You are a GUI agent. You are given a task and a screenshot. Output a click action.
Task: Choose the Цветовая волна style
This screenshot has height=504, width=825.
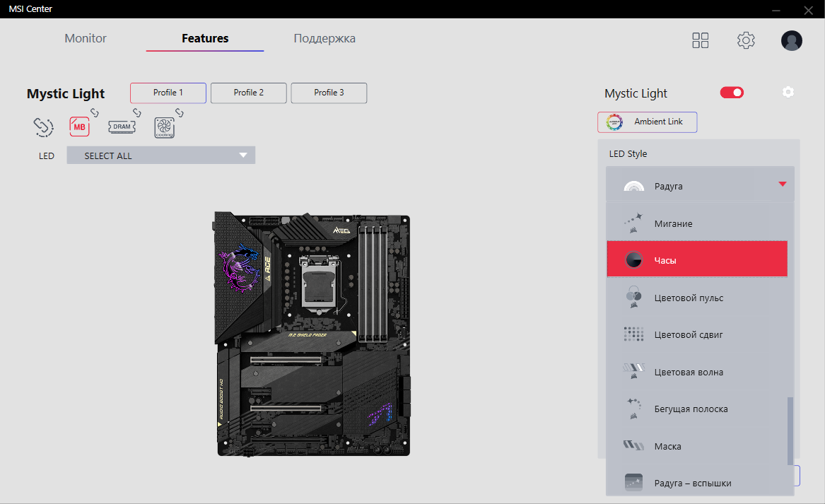[x=697, y=372]
